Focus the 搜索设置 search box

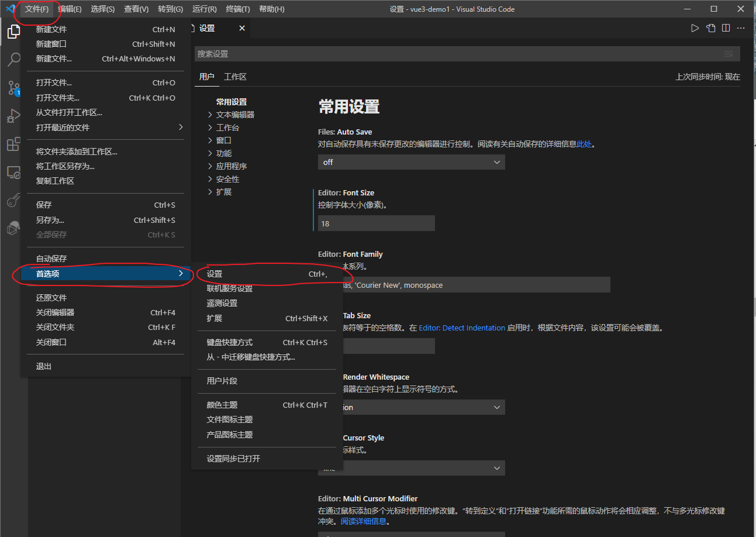pos(467,54)
